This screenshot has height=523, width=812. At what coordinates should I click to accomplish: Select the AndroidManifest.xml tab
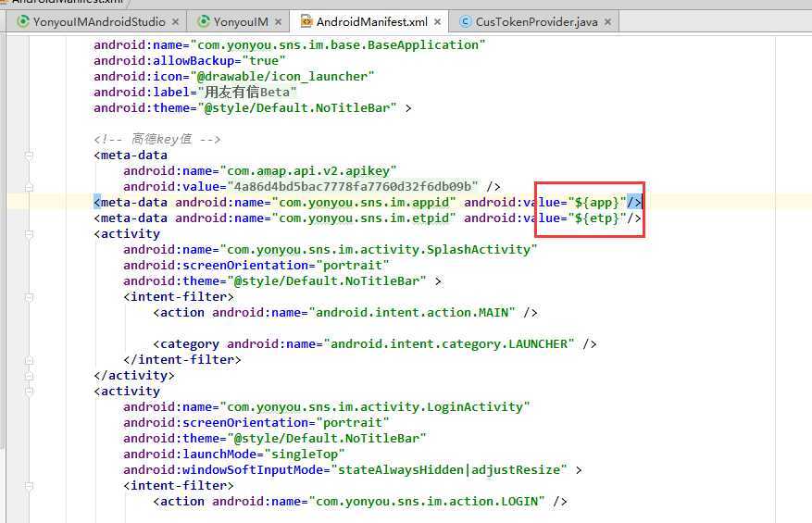(372, 21)
